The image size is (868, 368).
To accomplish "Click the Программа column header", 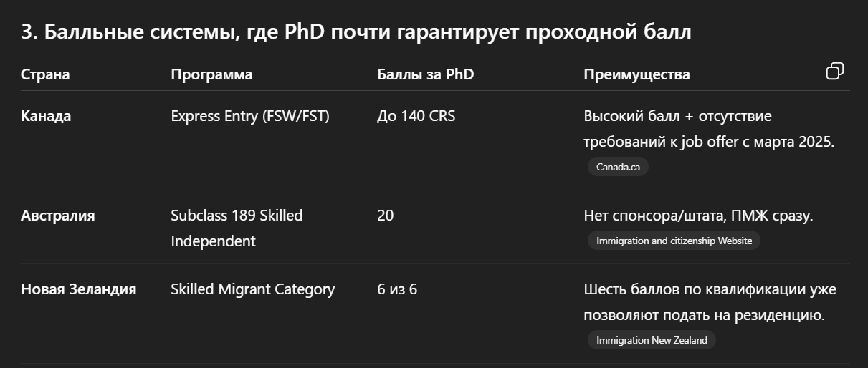I will (x=211, y=74).
